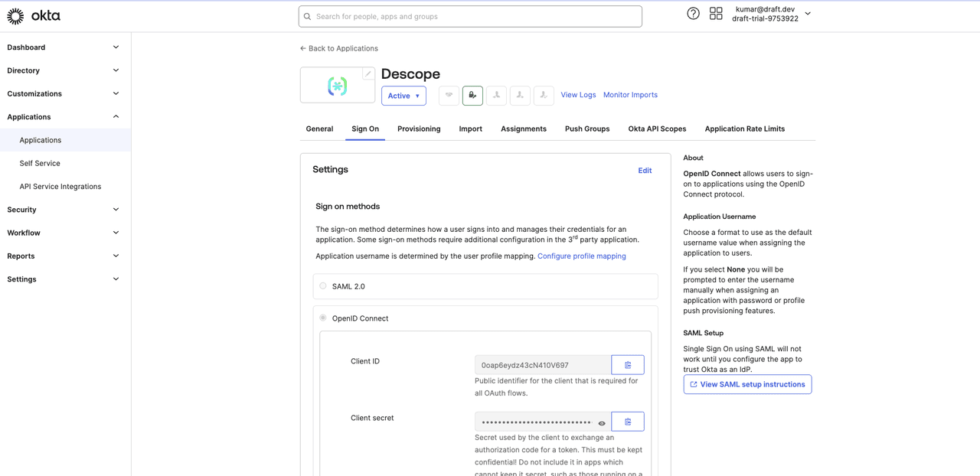The width and height of the screenshot is (980, 476).
Task: Click the green lock-and-key sign-on icon
Action: 472,96
